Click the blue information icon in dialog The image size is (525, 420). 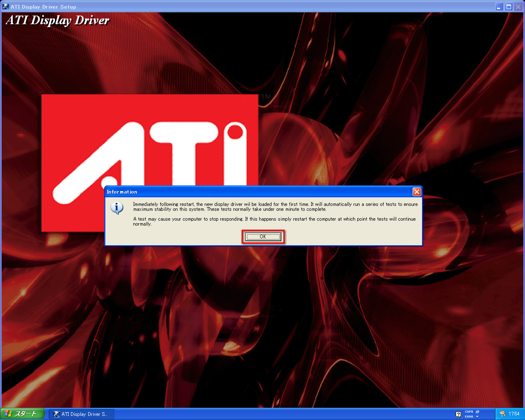[117, 208]
